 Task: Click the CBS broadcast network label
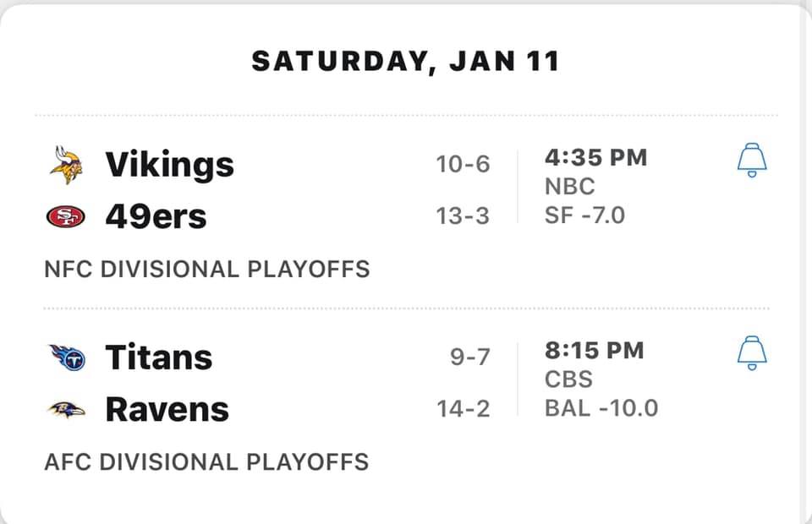point(568,379)
